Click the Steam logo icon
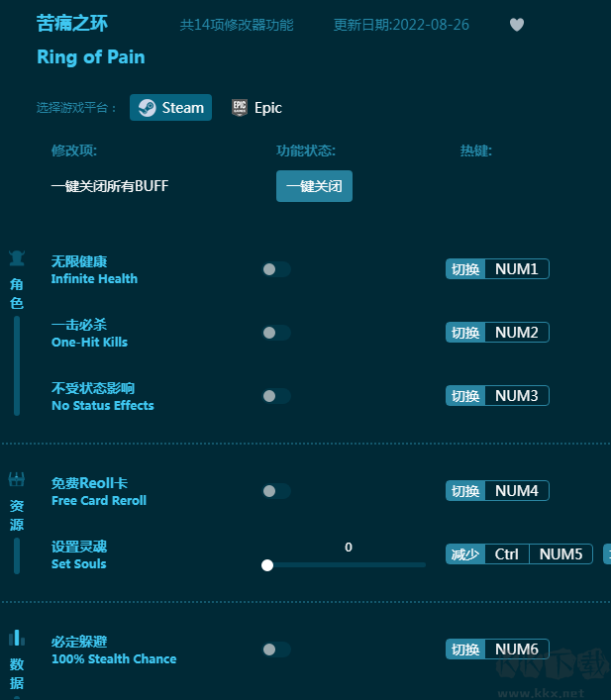The width and height of the screenshot is (611, 700). (x=147, y=108)
